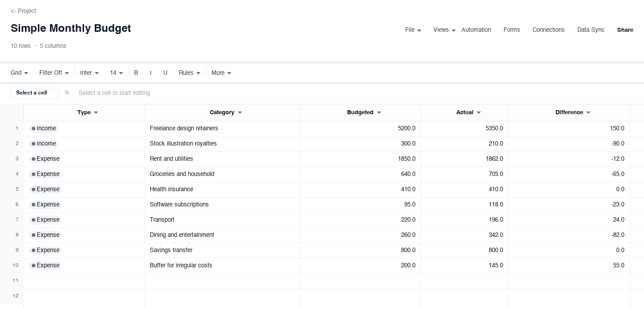
Task: Toggle underline formatting (U)
Action: pos(165,73)
